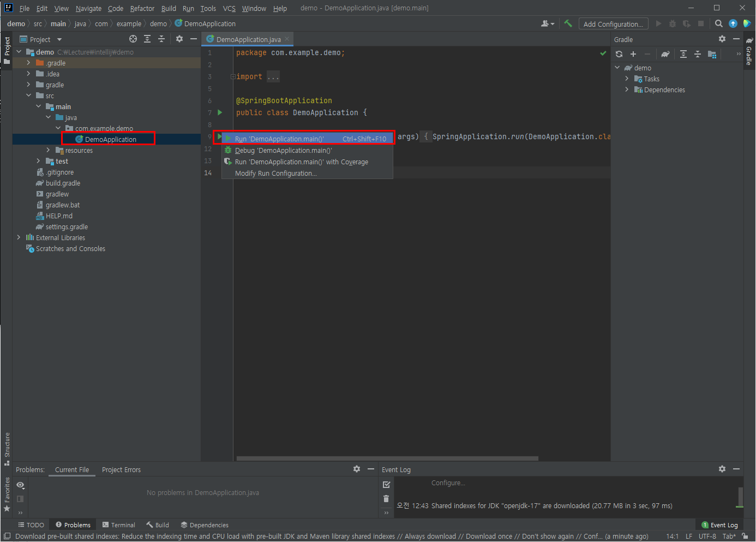Expand Dependencies node in Gradle panel
756x542 pixels.
click(627, 90)
